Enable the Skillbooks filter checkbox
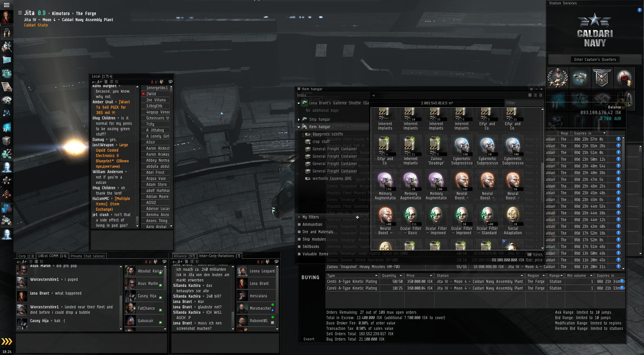Image resolution: width=644 pixels, height=355 pixels. tap(300, 247)
